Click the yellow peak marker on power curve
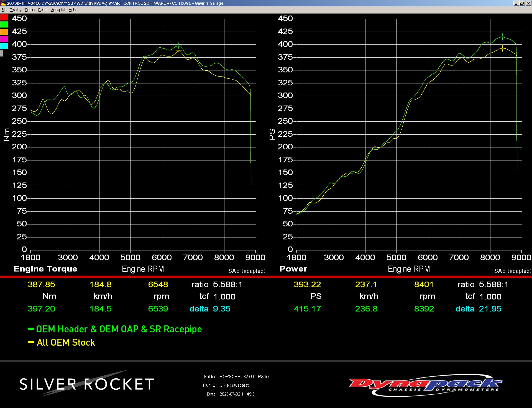532x408 pixels. click(503, 48)
